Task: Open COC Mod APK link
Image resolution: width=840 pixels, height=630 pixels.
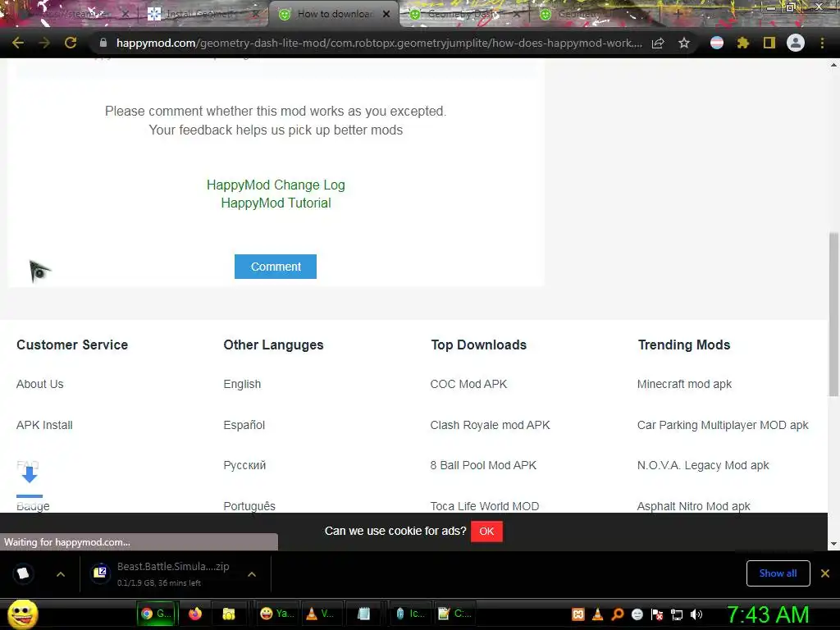Action: click(x=468, y=384)
